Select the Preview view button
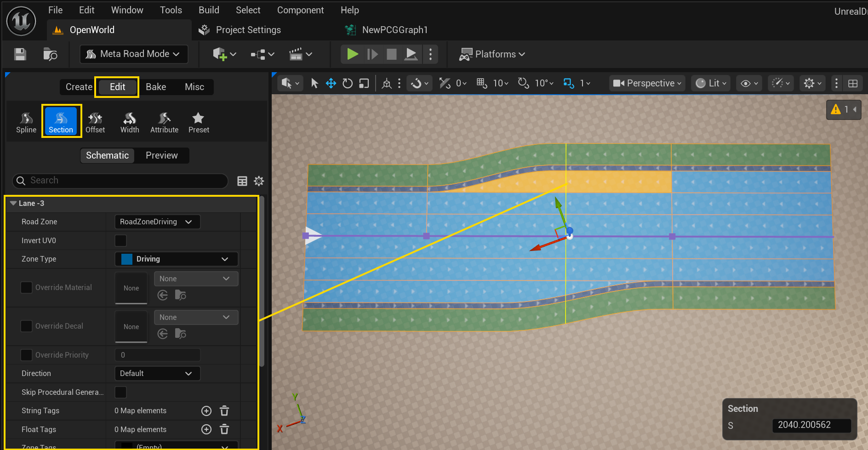The height and width of the screenshot is (450, 868). tap(161, 155)
